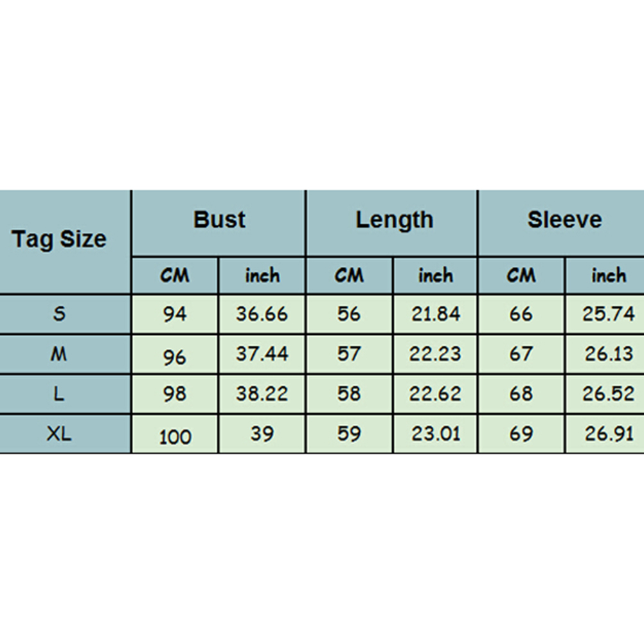Click the 100 bust CM cell
This screenshot has height=644, width=644.
(x=175, y=436)
